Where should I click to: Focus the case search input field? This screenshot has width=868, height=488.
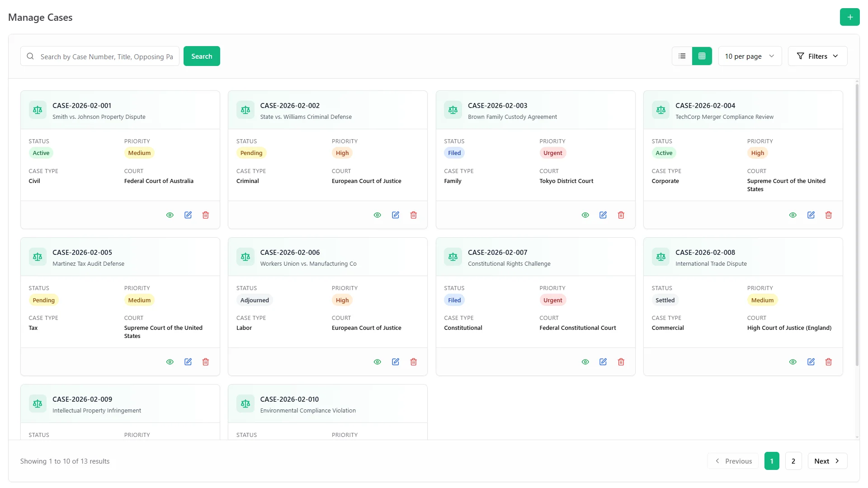[x=100, y=56]
